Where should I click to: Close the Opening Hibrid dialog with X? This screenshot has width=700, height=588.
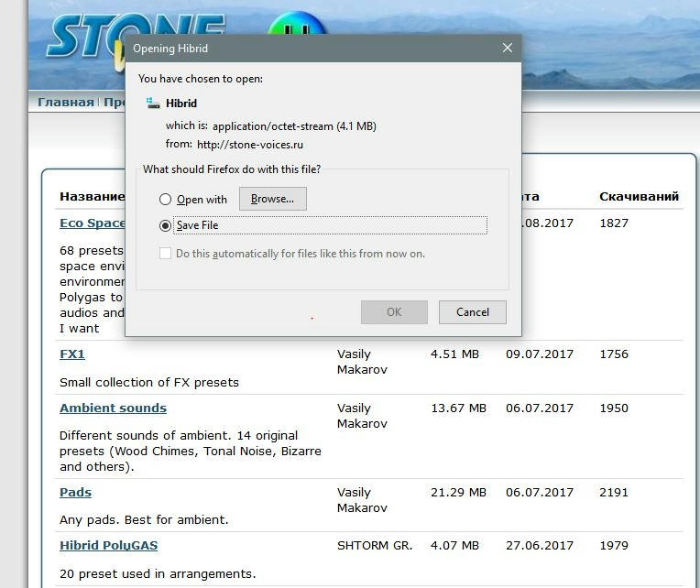pyautogui.click(x=508, y=48)
